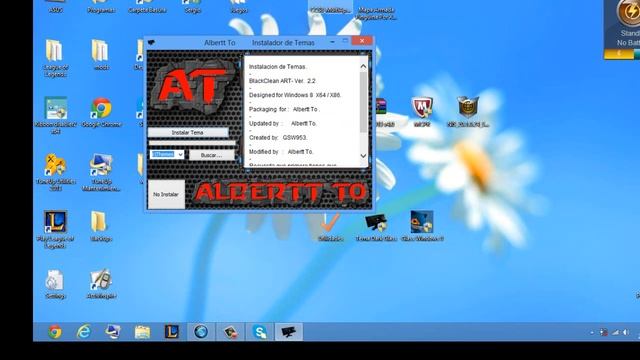Click the Buscar... button
The height and width of the screenshot is (360, 640).
211,155
